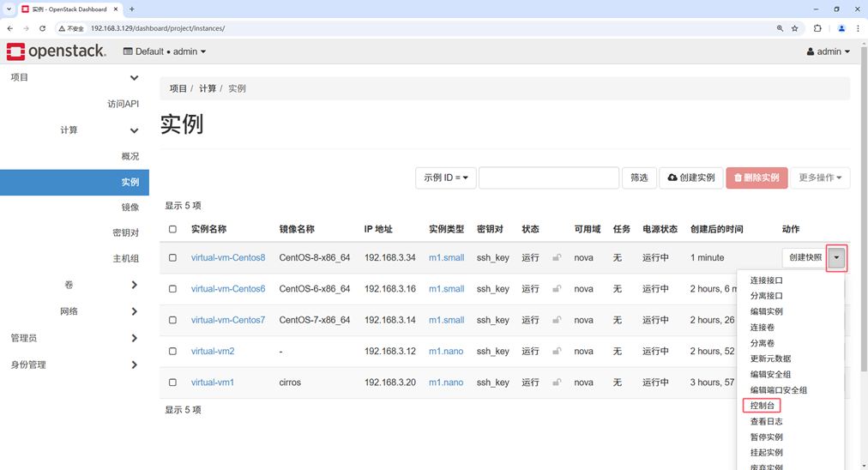Open the virtual-vm2 instance link
Viewport: 868px width, 470px height.
213,351
